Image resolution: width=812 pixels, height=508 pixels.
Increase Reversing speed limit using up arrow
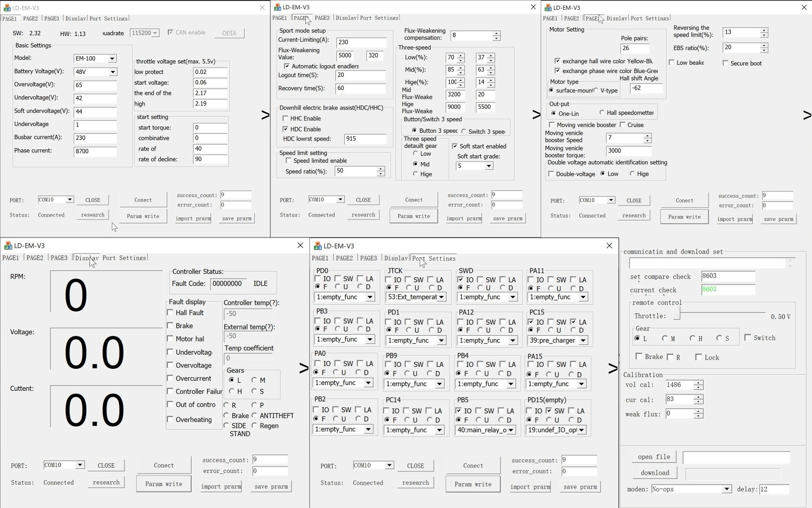764,30
